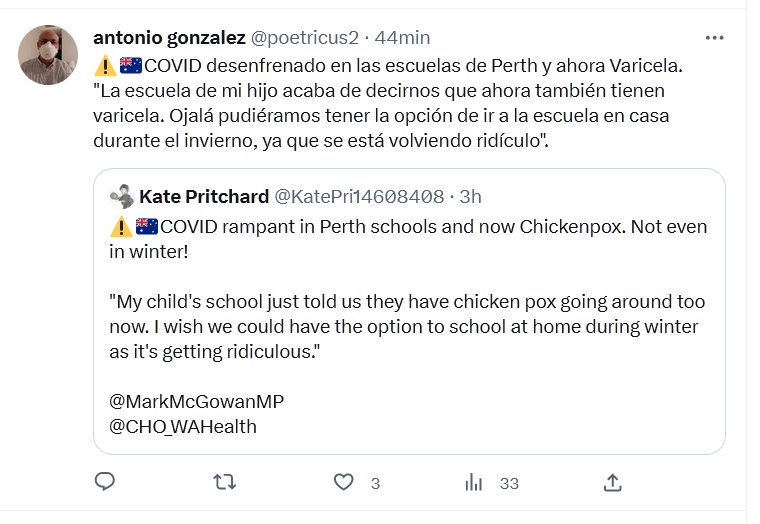Click the @CHO_WAHealth mention
Image resolution: width=760 pixels, height=524 pixels.
182,426
